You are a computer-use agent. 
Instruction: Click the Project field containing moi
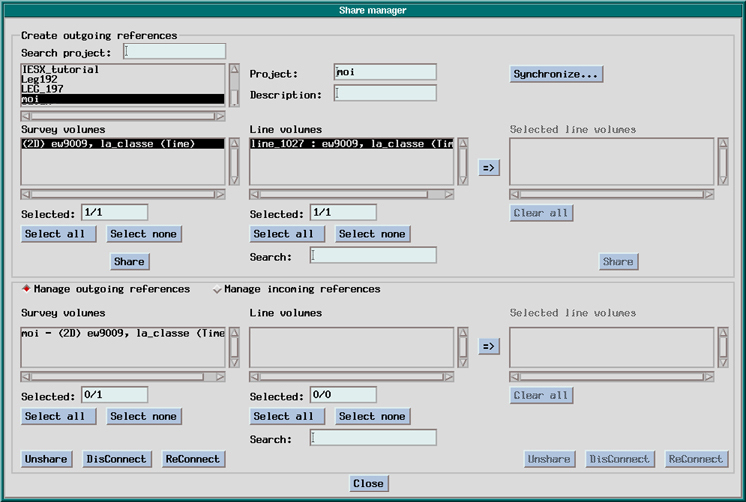385,72
